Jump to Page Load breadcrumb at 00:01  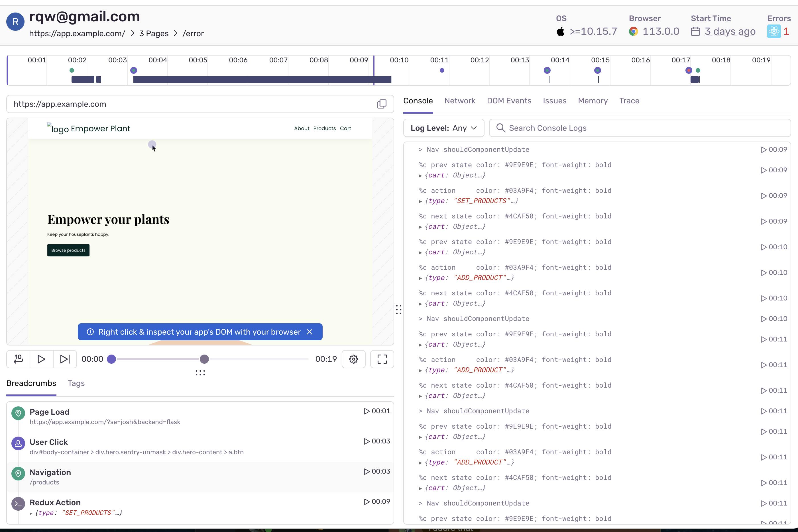point(376,411)
